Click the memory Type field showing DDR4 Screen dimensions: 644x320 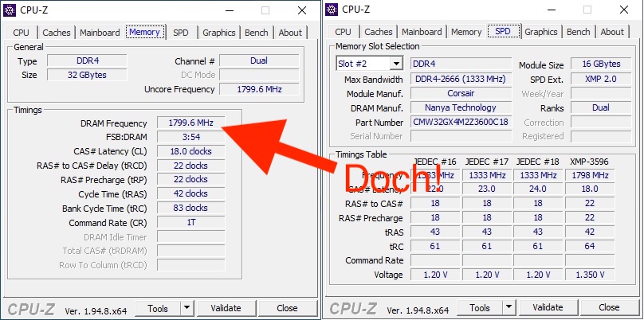click(x=87, y=61)
